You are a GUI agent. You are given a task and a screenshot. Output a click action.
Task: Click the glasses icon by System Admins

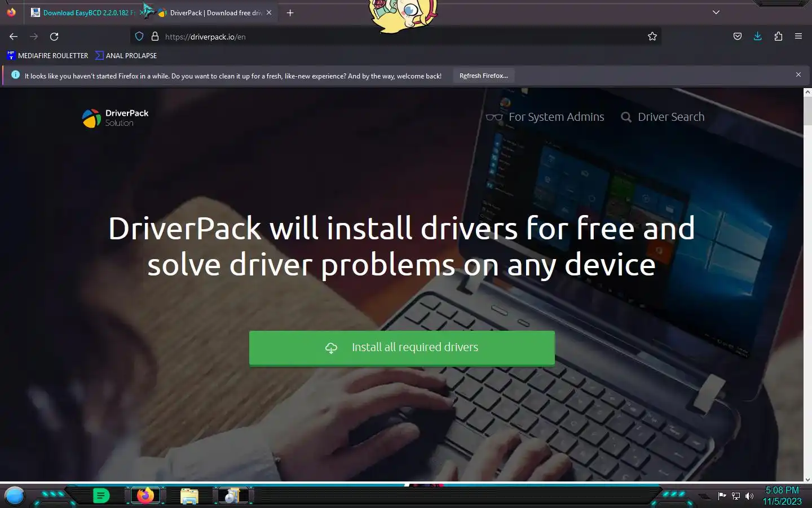[x=494, y=117]
